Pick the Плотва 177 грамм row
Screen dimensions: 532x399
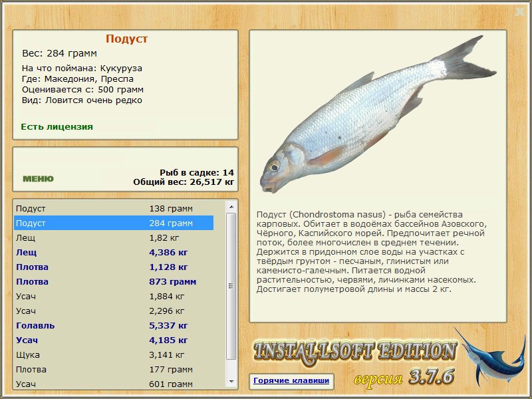(114, 370)
